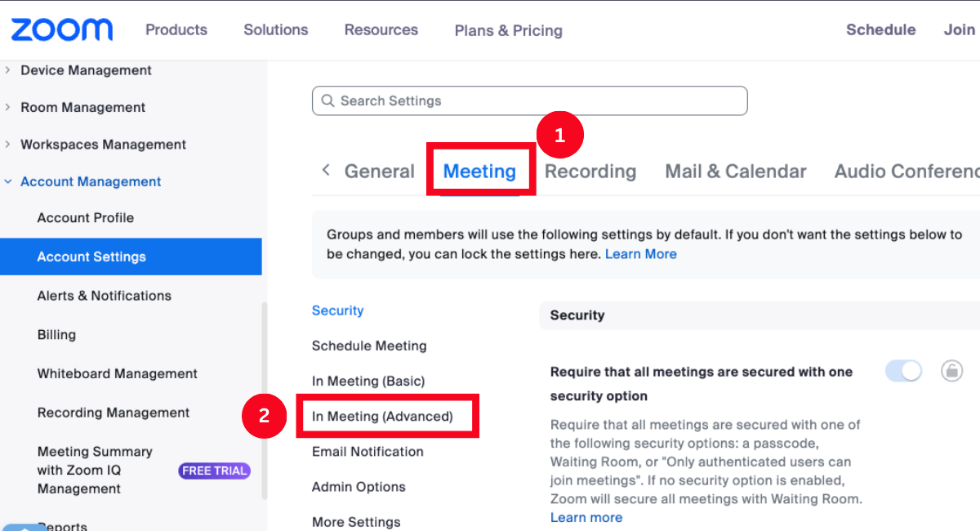
Task: Click the Join link
Action: pyautogui.click(x=960, y=29)
